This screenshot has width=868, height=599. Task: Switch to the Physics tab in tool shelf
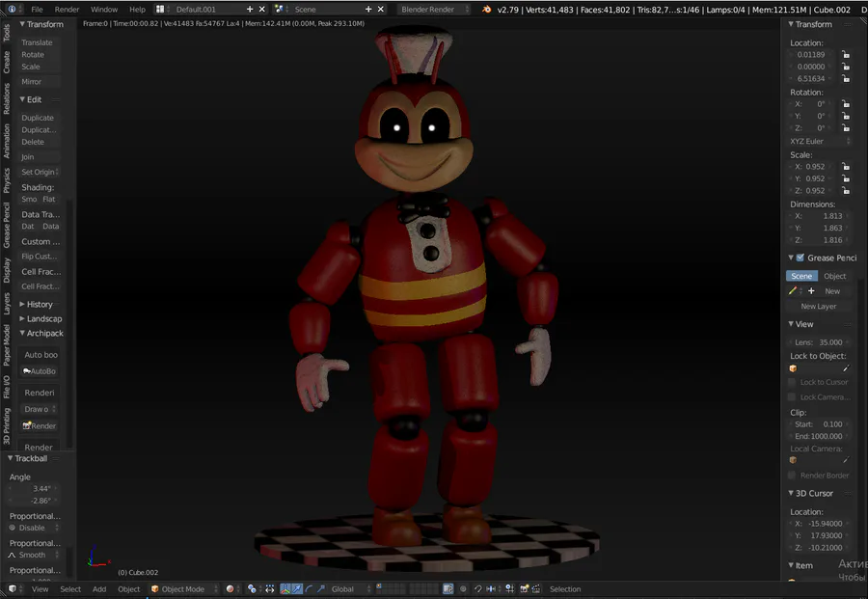[x=7, y=180]
